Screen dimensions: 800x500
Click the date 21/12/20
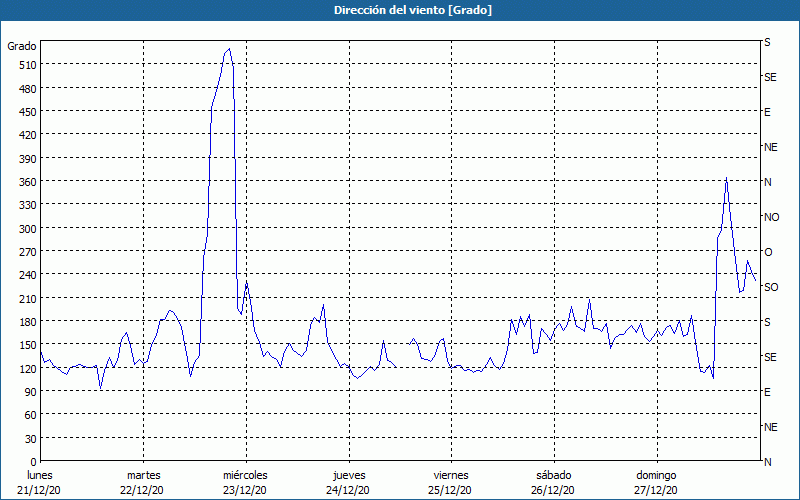39,490
